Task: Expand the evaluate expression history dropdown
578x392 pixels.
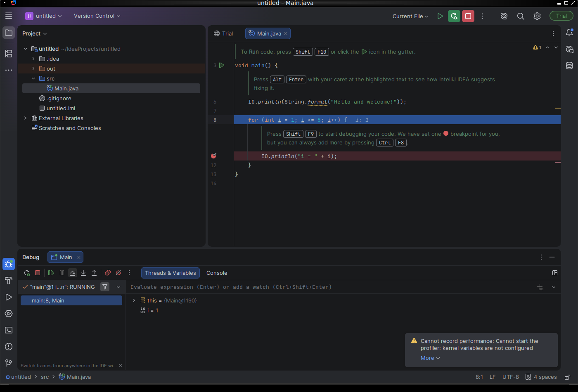Action: pos(554,287)
